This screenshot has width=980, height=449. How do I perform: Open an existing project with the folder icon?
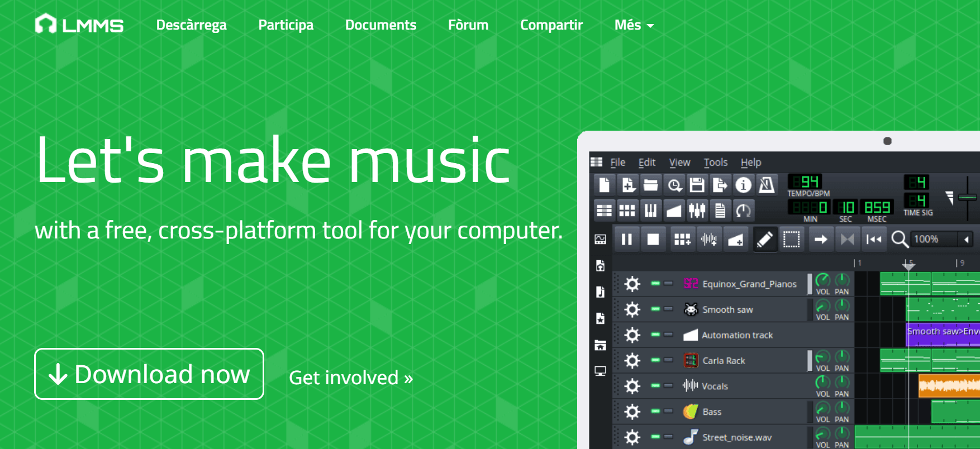coord(651,185)
